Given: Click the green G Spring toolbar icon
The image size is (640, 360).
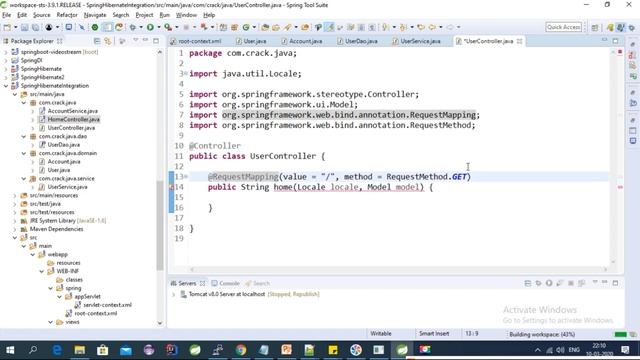Looking at the screenshot, I should (246, 27).
